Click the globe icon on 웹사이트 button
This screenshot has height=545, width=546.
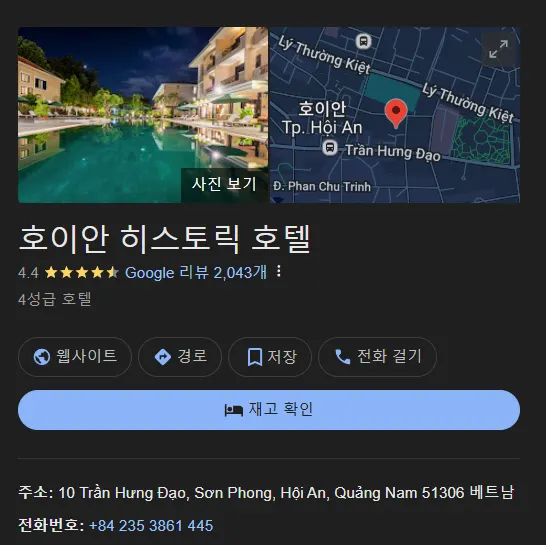coord(41,357)
